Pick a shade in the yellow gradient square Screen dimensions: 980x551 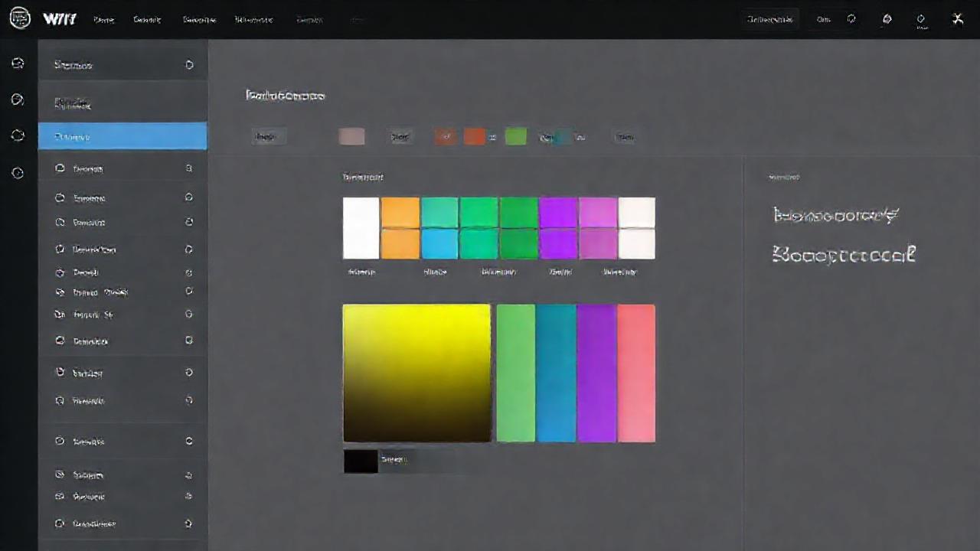tap(416, 373)
